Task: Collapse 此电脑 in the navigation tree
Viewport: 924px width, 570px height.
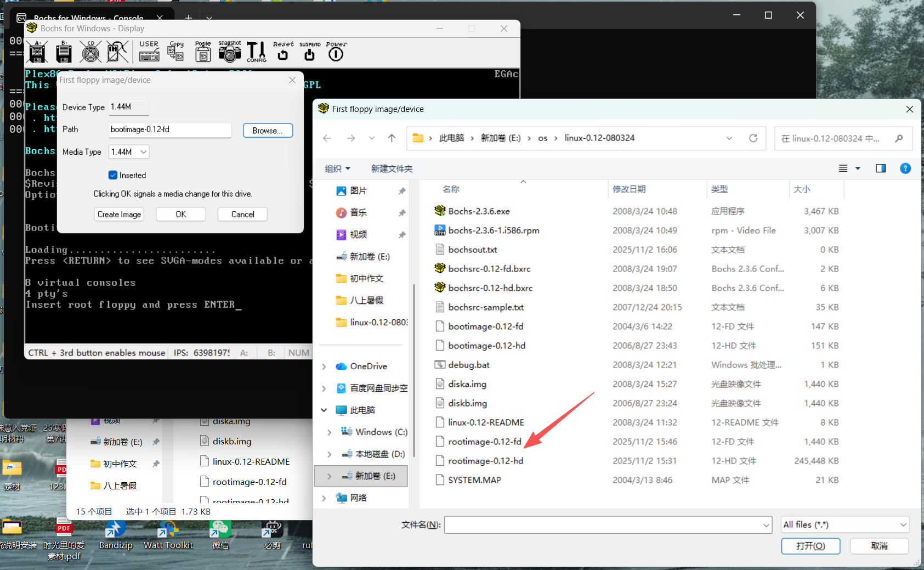Action: pyautogui.click(x=324, y=410)
